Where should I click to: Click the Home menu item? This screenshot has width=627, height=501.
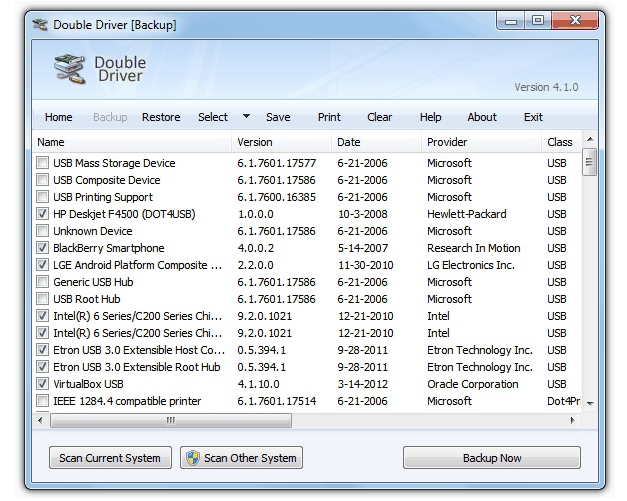point(59,117)
